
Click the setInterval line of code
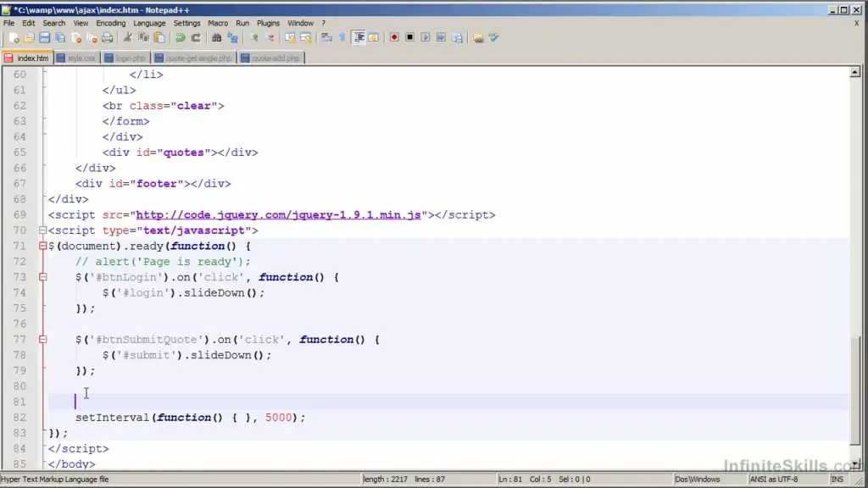(190, 417)
